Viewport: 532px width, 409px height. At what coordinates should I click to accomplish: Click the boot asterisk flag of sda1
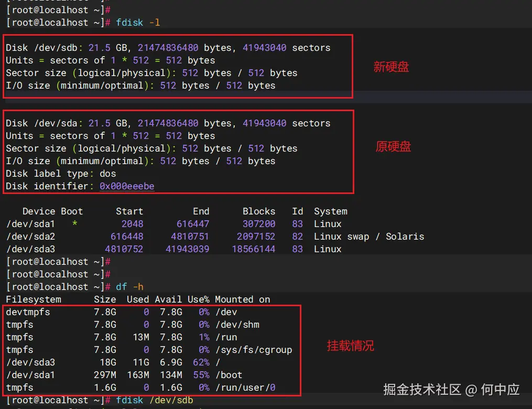pos(74,223)
